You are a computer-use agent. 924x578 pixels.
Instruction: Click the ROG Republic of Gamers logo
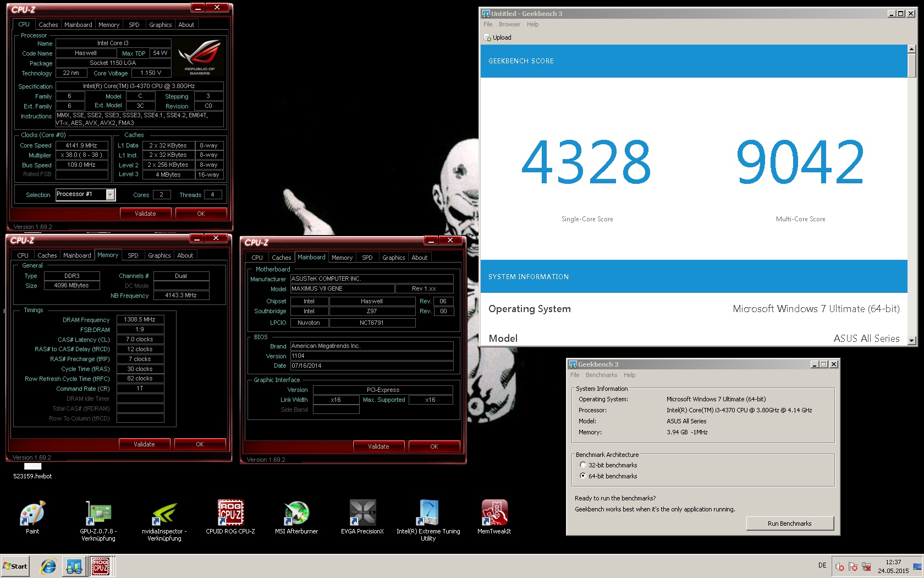pyautogui.click(x=199, y=57)
